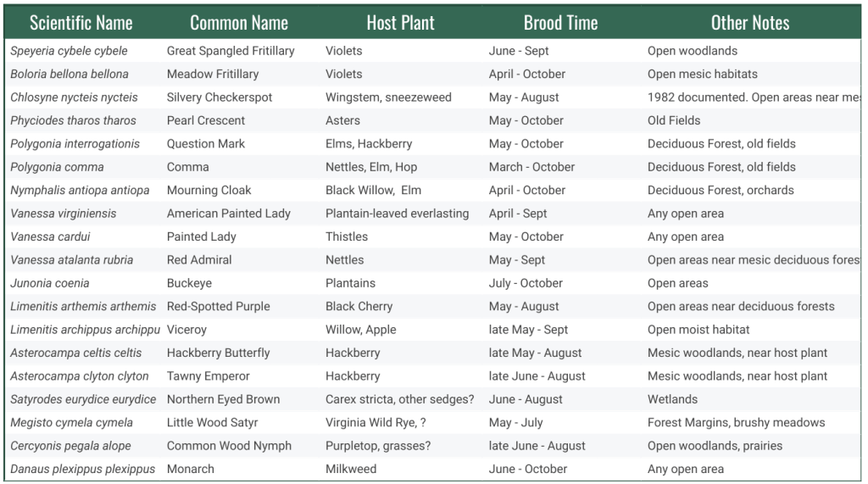This screenshot has height=484, width=868.
Task: Click the Brood Time column header
Action: click(560, 23)
